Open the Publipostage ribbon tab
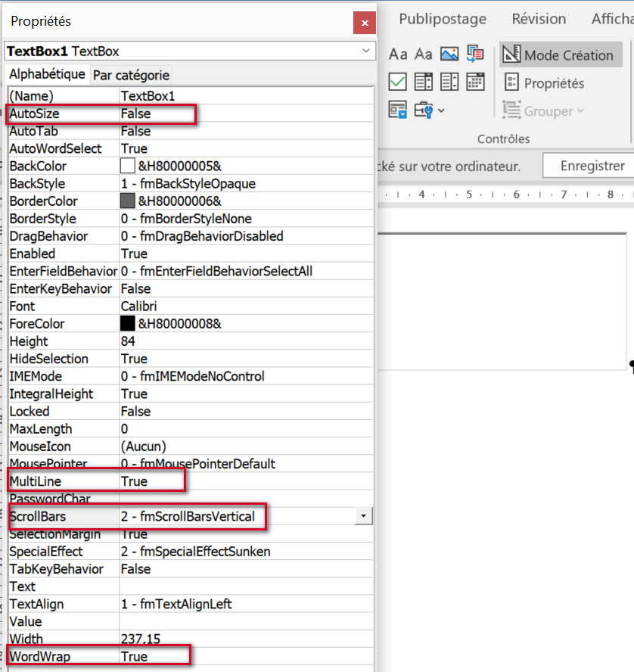The width and height of the screenshot is (634, 672). point(443,19)
